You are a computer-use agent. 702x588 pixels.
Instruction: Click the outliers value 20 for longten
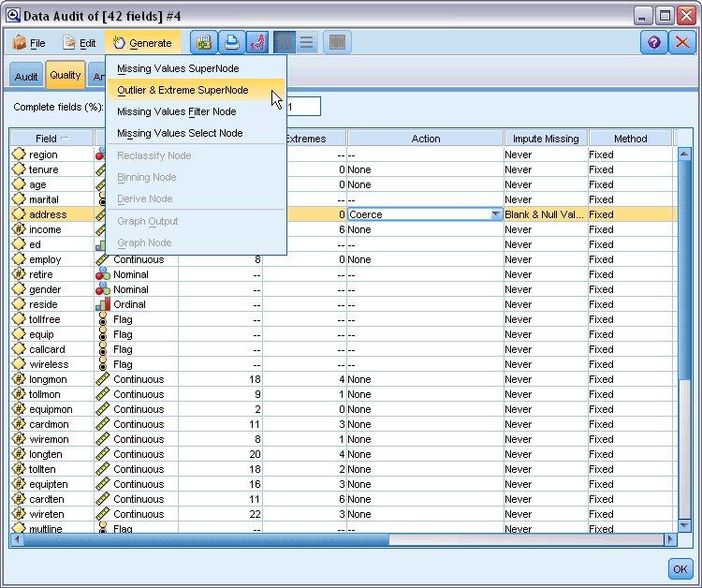(x=255, y=454)
